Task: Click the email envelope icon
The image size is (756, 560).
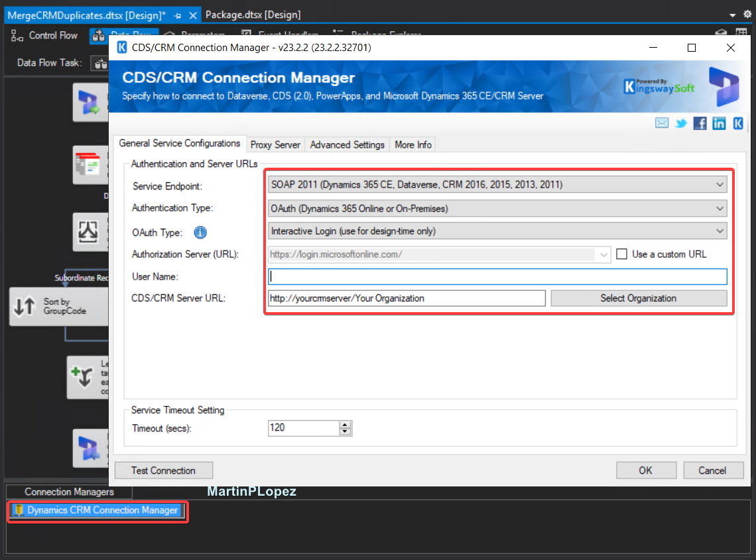Action: (662, 123)
